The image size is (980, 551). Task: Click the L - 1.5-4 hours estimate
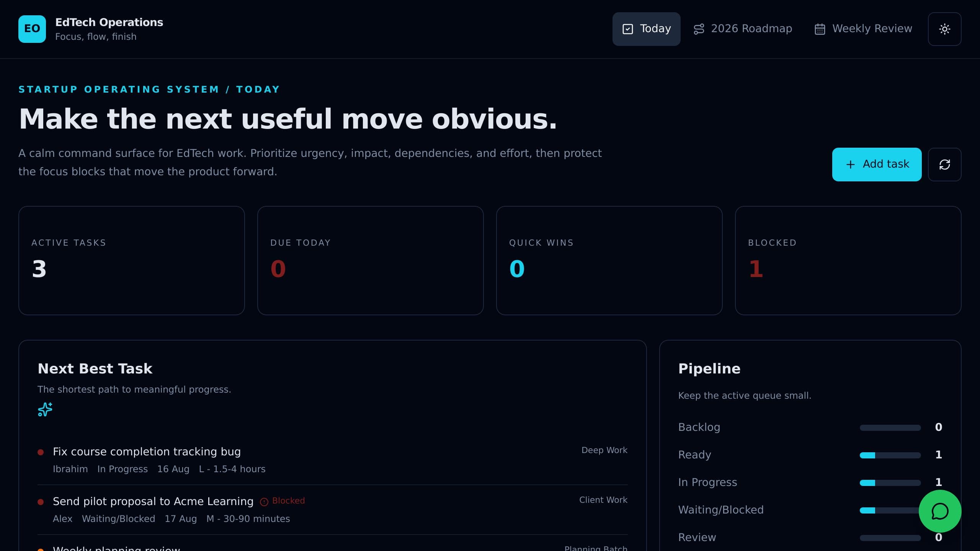[x=232, y=469]
